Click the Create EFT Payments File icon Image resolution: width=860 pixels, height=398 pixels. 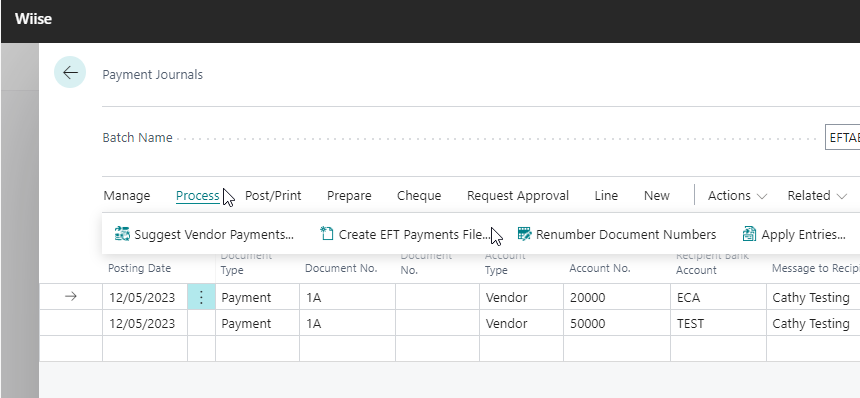pos(327,234)
